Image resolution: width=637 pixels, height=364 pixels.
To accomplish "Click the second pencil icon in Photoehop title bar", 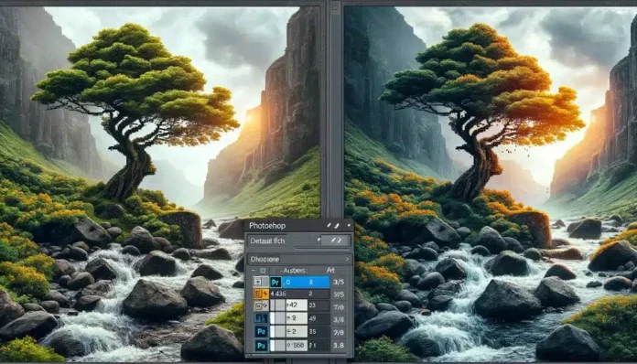I will tap(337, 225).
